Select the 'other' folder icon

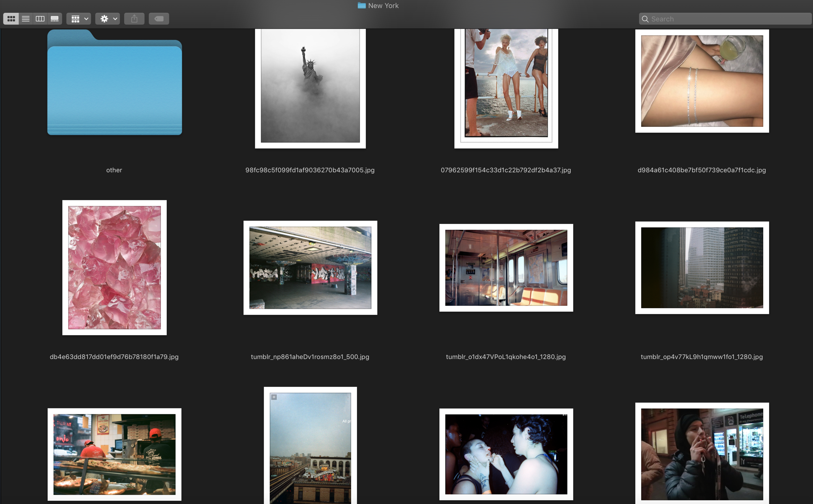tap(115, 82)
